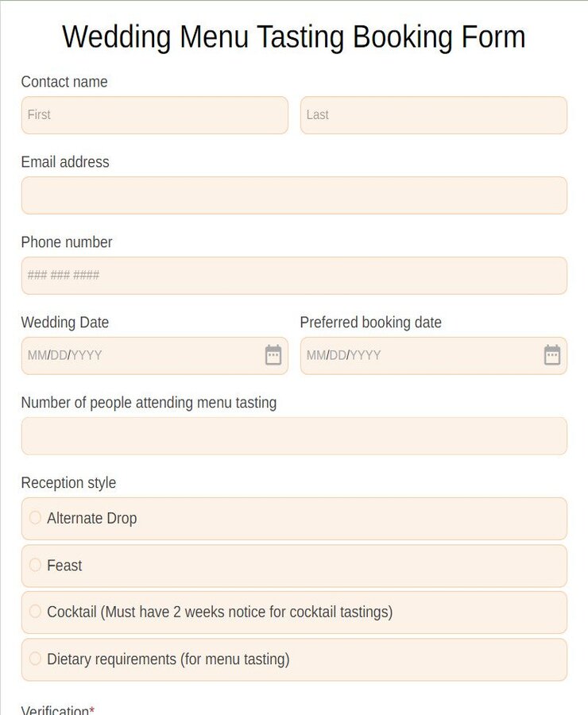
Task: Focus the Email address field
Action: 294,195
